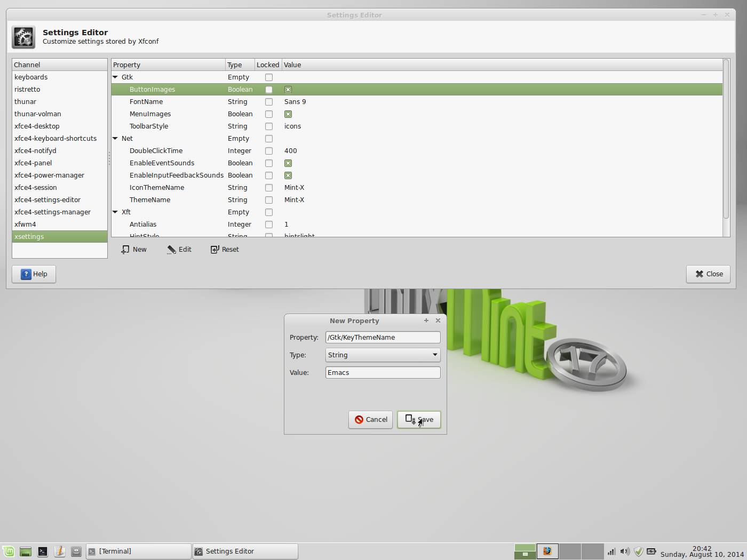Toggle the ButtonImages value checkbox
Image resolution: width=747 pixels, height=560 pixels.
(x=288, y=90)
